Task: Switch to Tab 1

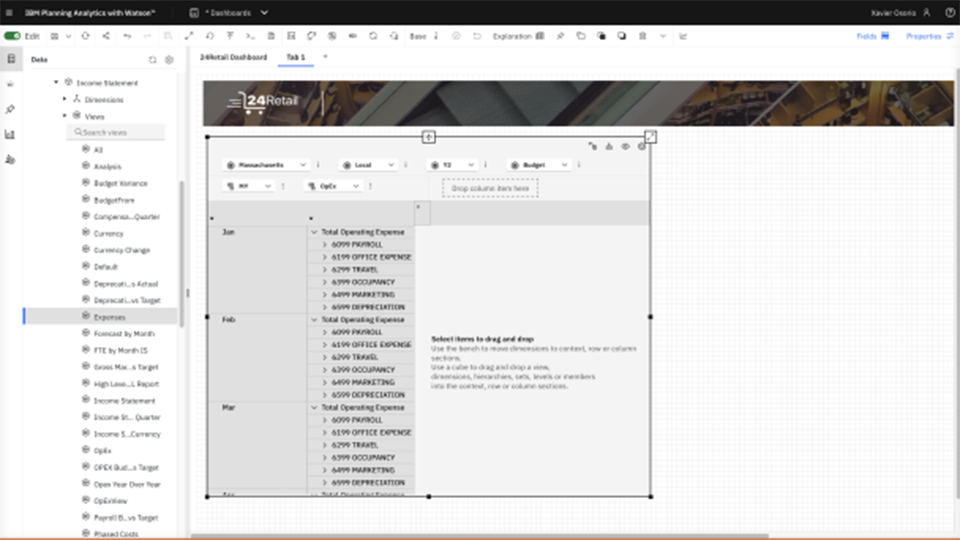Action: 296,57
